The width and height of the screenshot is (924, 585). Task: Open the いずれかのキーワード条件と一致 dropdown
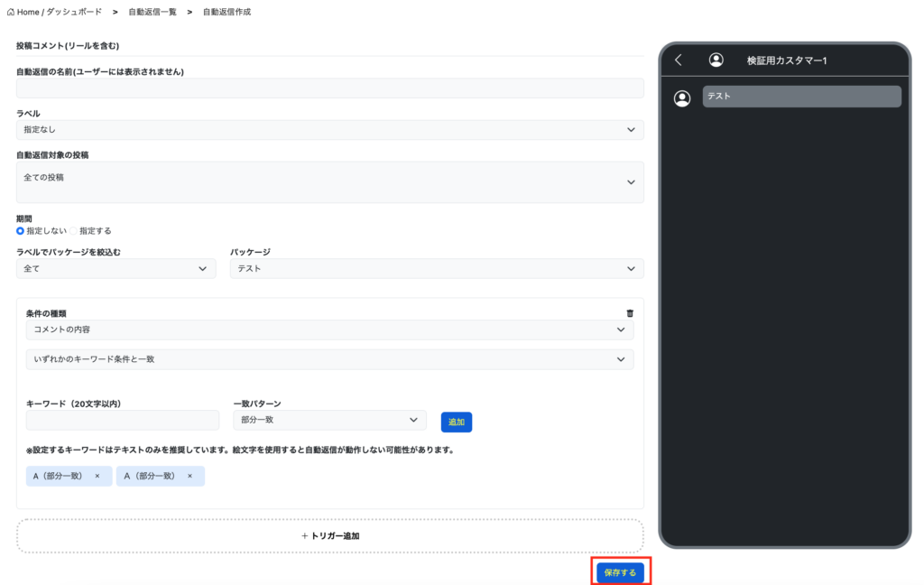point(330,359)
